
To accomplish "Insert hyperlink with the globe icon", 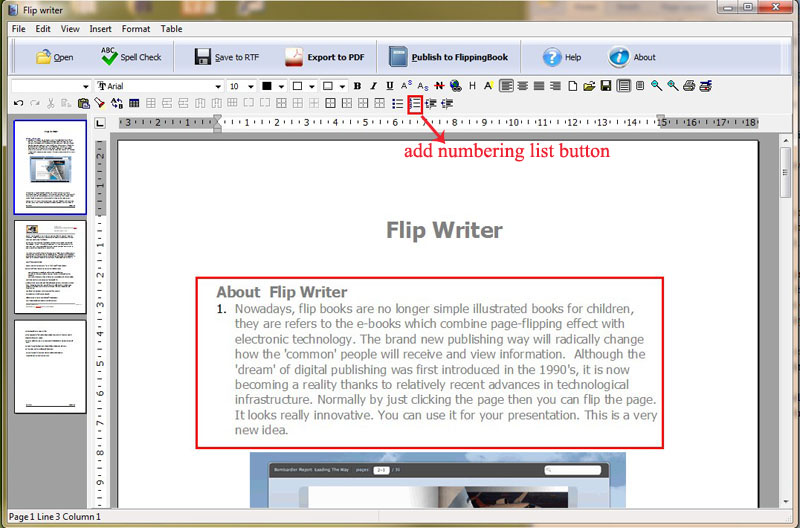I will tap(456, 86).
